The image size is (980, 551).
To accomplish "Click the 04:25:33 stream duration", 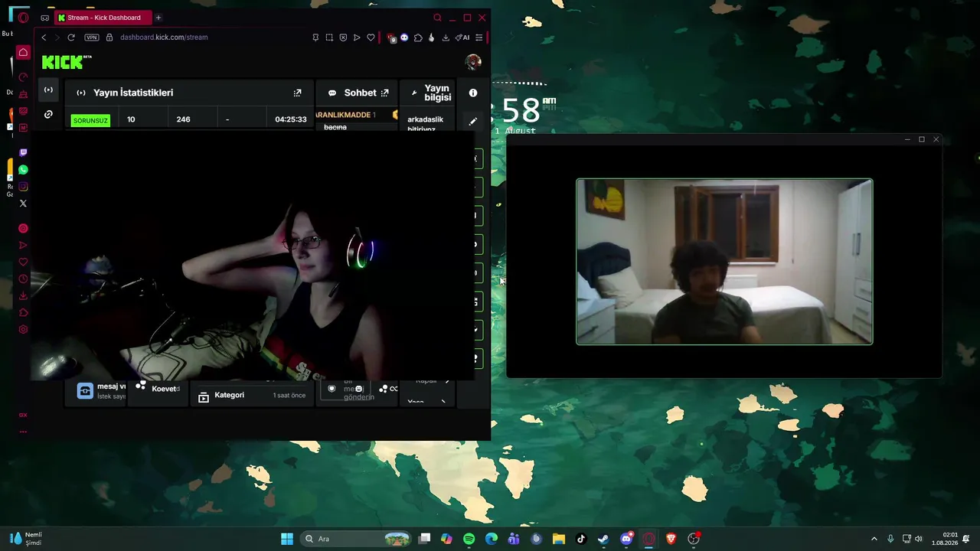I will [291, 119].
